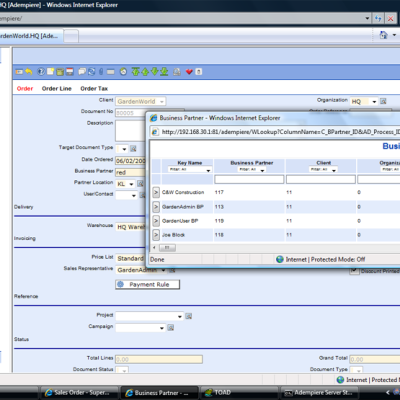Open lookup icon beside Project field
400x400 pixels.
click(x=189, y=316)
